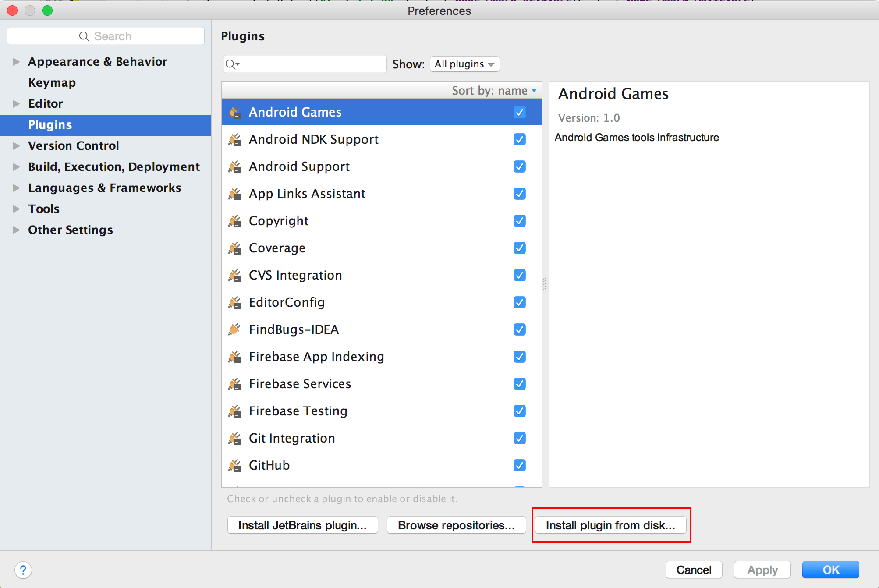The height and width of the screenshot is (588, 879).
Task: Click Install plugin from disk button
Action: (x=610, y=525)
